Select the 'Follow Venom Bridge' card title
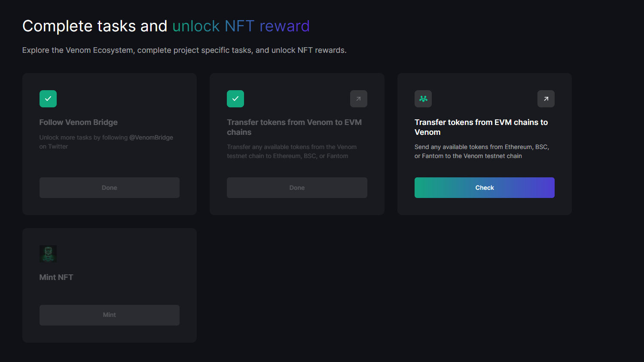The image size is (644, 362). click(79, 122)
